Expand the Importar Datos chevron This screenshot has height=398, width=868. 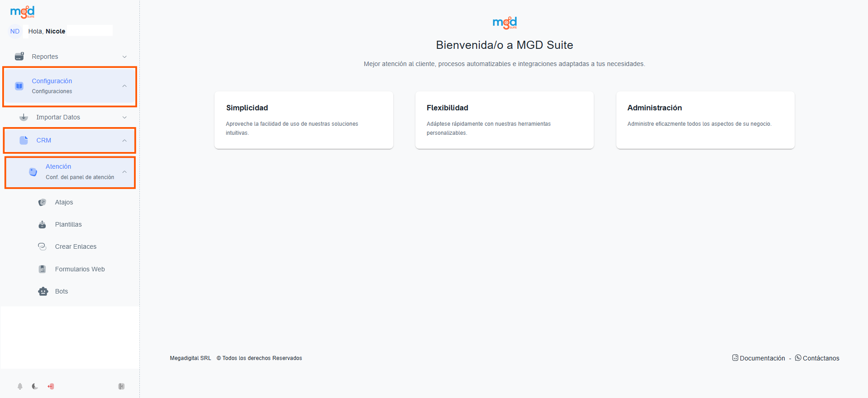[x=124, y=117]
